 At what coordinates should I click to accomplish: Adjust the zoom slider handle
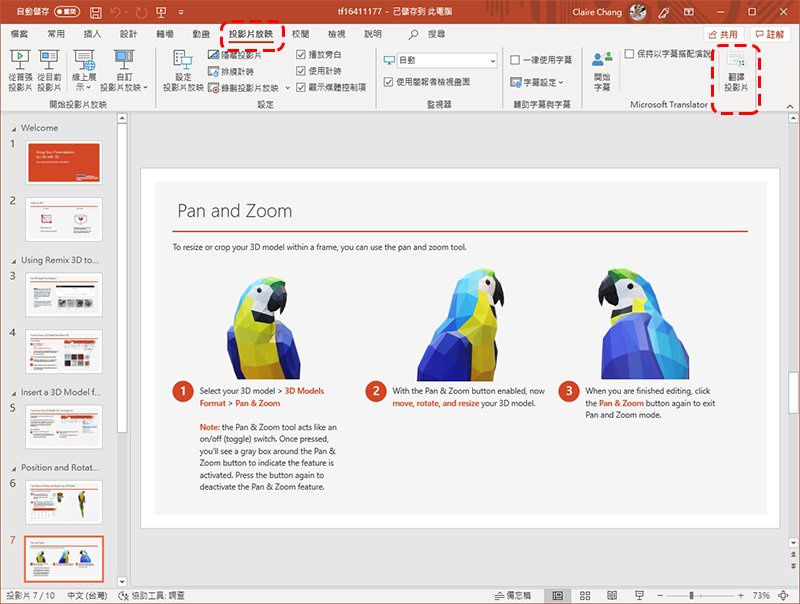[x=692, y=595]
